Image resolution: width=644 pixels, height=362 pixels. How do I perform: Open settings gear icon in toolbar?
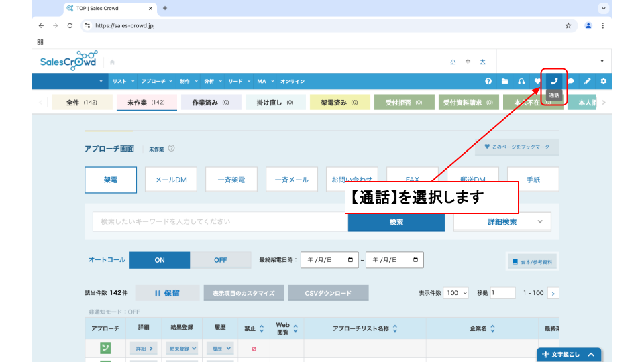(x=603, y=81)
